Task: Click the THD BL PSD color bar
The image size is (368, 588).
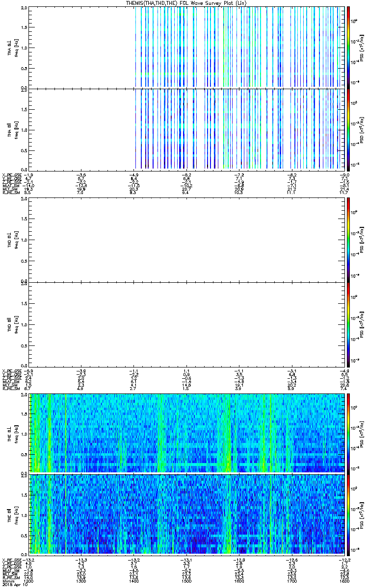Action: pyautogui.click(x=348, y=239)
